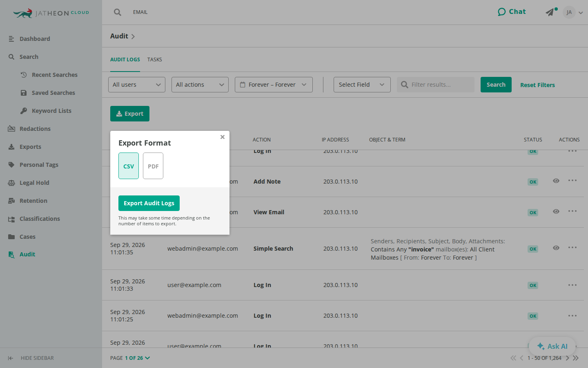The width and height of the screenshot is (588, 368).
Task: Click the Filter results input field
Action: point(436,85)
